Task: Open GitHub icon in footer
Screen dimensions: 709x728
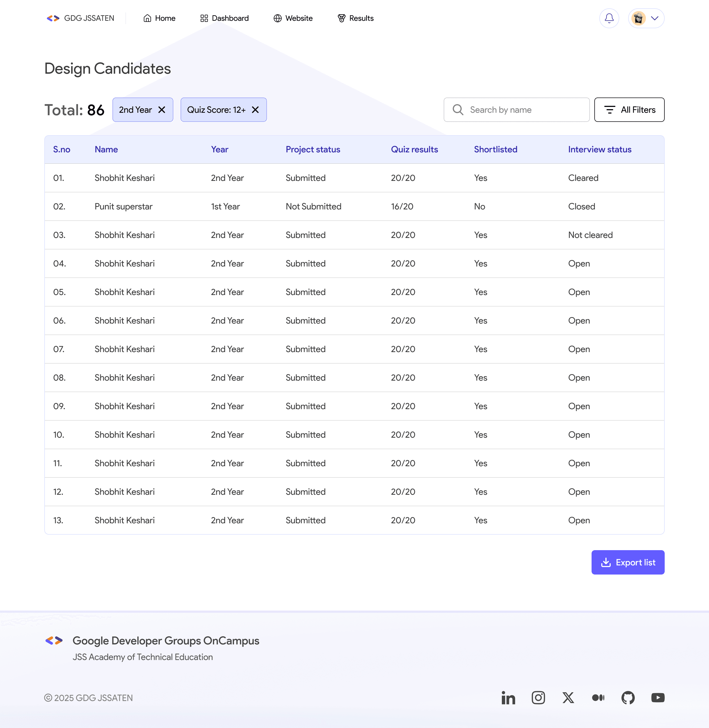Action: click(x=628, y=698)
